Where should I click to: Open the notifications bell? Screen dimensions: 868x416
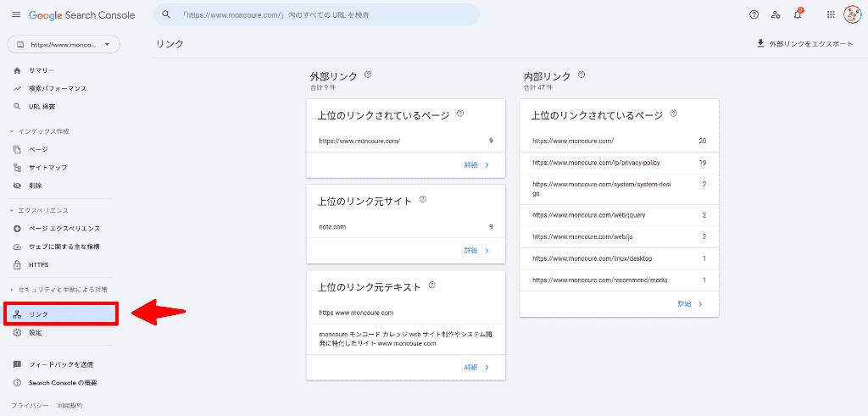(797, 14)
